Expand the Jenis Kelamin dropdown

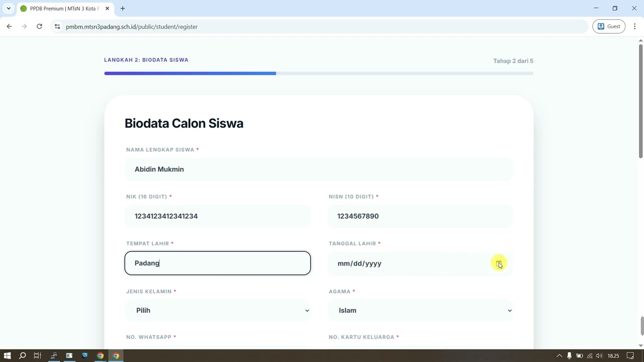coord(217,310)
